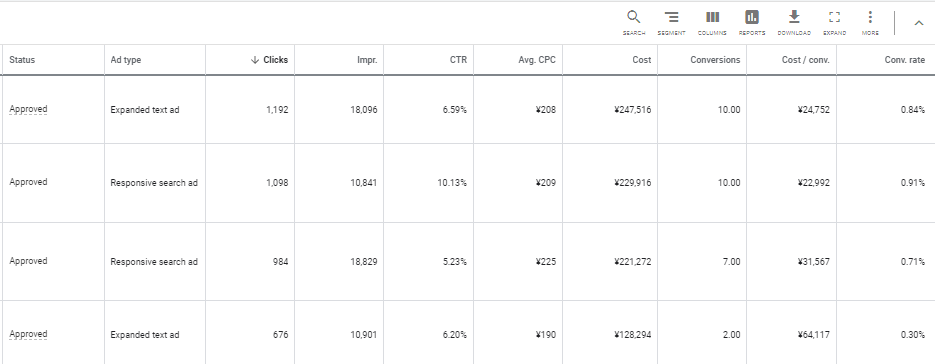Open the Reports icon
Viewport: 935px width, 364px height.
(x=752, y=23)
